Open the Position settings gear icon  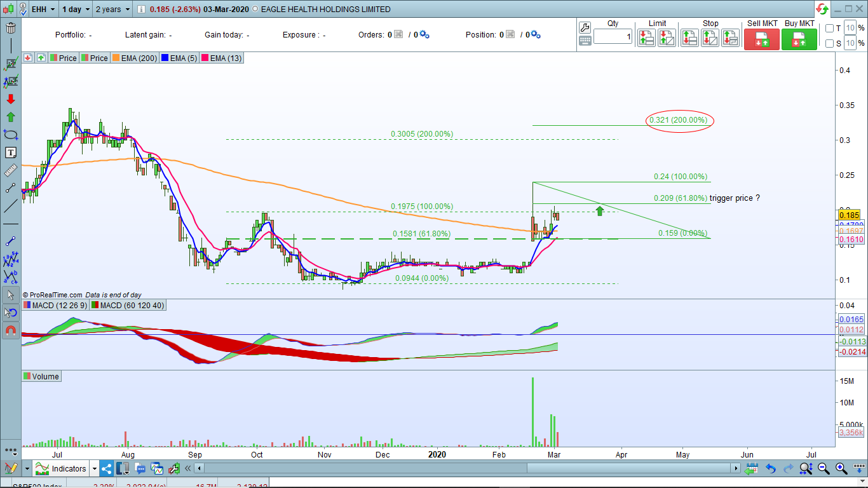tap(534, 35)
